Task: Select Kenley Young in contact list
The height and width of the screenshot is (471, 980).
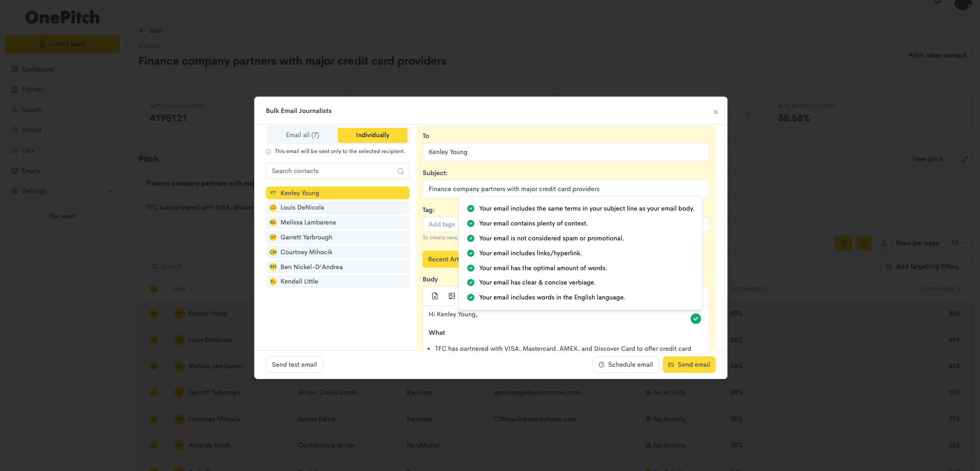Action: (337, 193)
